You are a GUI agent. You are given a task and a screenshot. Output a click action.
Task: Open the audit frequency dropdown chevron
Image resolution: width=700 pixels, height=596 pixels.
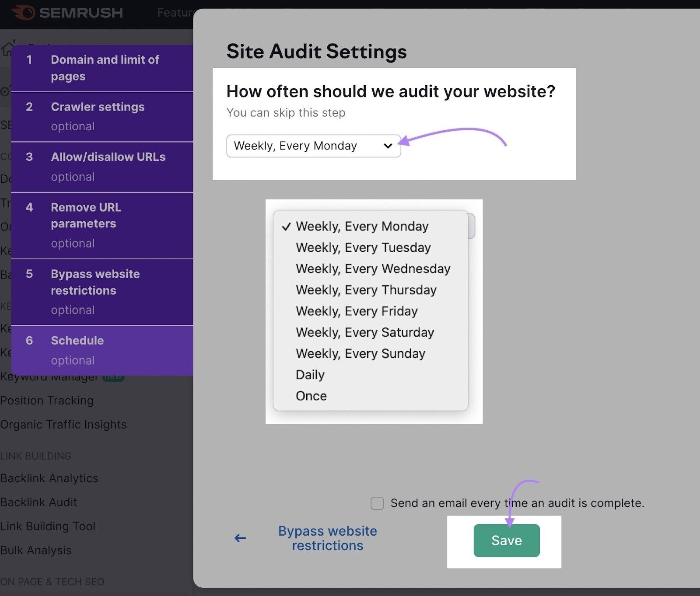click(388, 146)
